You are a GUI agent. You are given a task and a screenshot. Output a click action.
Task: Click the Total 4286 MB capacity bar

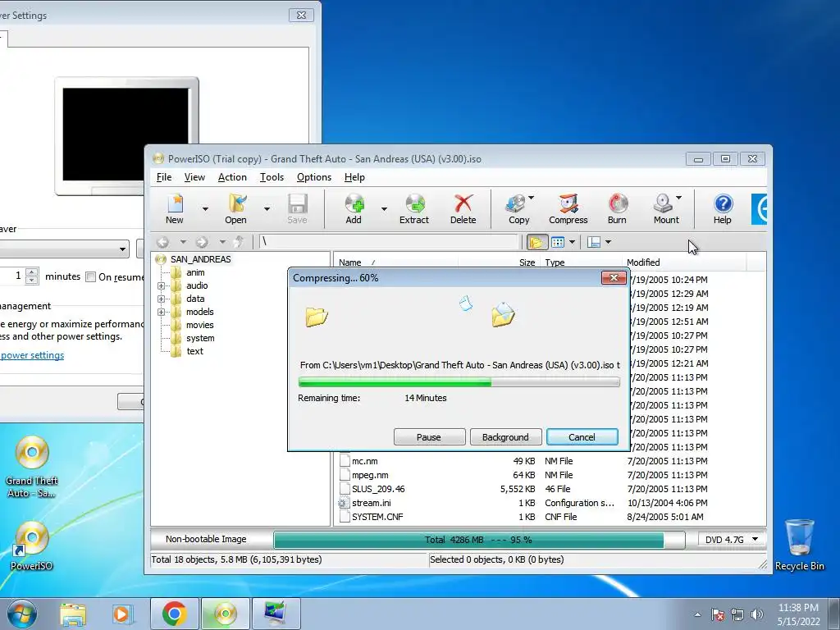point(479,540)
